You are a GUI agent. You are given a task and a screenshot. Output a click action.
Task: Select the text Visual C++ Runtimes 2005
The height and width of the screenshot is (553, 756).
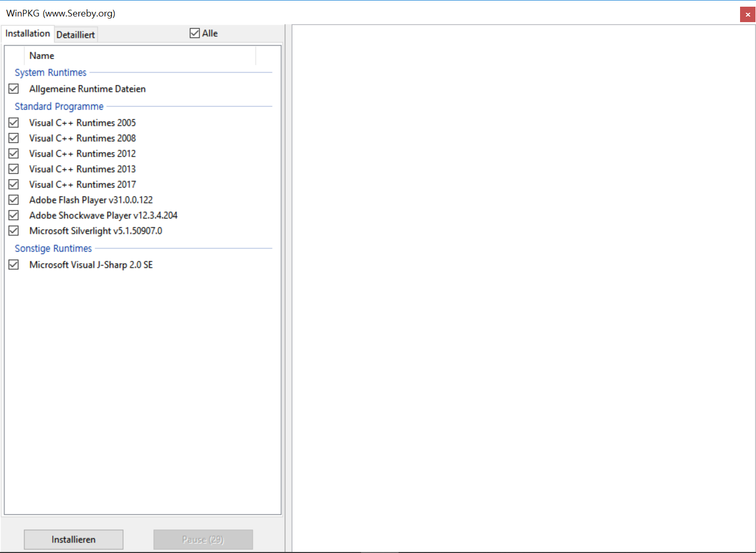pyautogui.click(x=83, y=123)
